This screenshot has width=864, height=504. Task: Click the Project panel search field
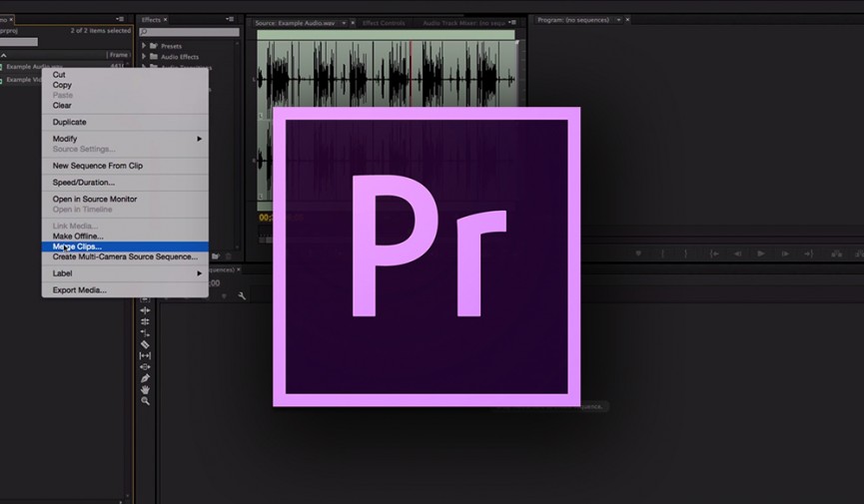[19, 42]
